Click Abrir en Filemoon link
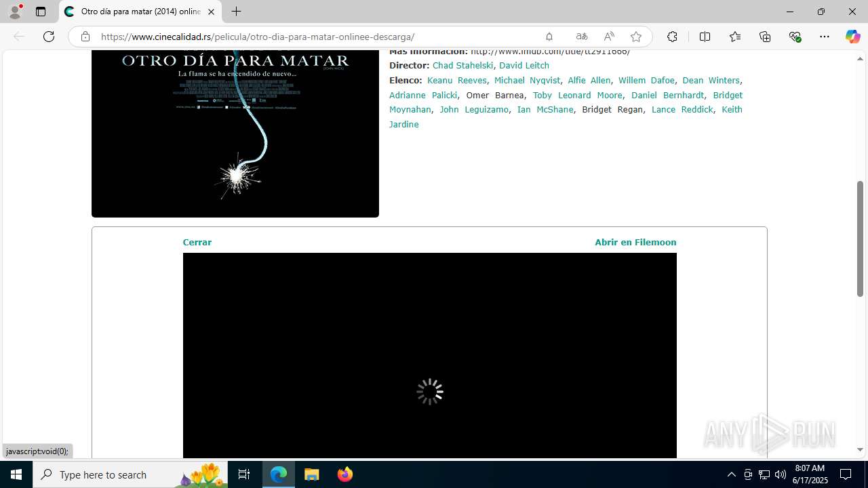 pyautogui.click(x=635, y=243)
